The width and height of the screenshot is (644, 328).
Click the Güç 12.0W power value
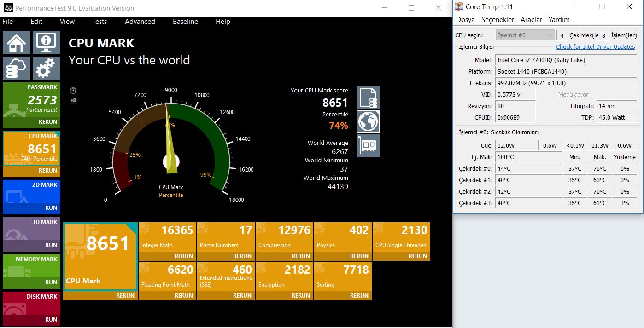click(516, 145)
